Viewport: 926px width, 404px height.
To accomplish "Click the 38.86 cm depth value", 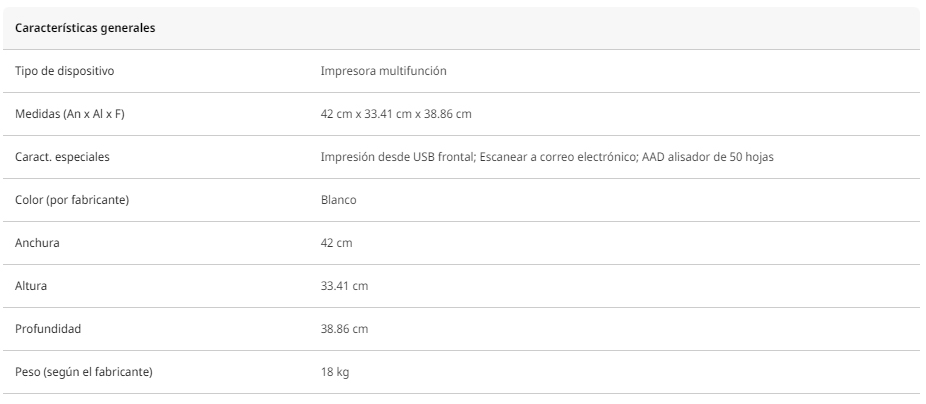I will (344, 329).
